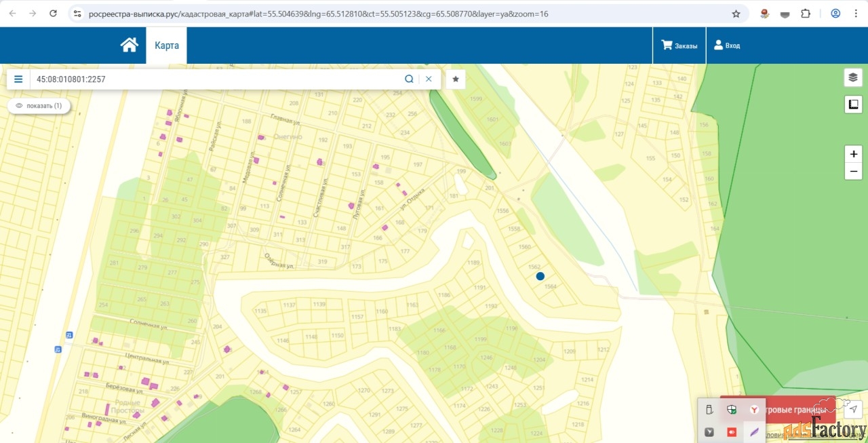The image size is (868, 443).
Task: Click the star favorites button
Action: pyautogui.click(x=456, y=79)
